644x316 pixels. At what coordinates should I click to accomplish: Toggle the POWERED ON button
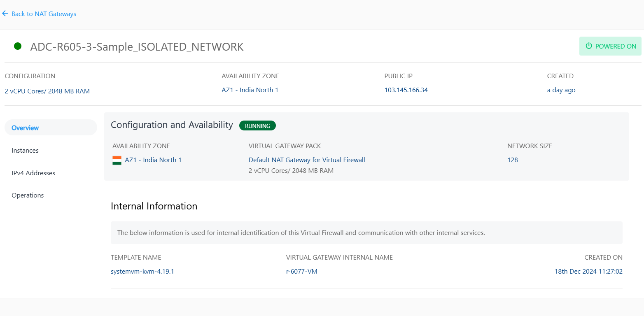(x=610, y=46)
